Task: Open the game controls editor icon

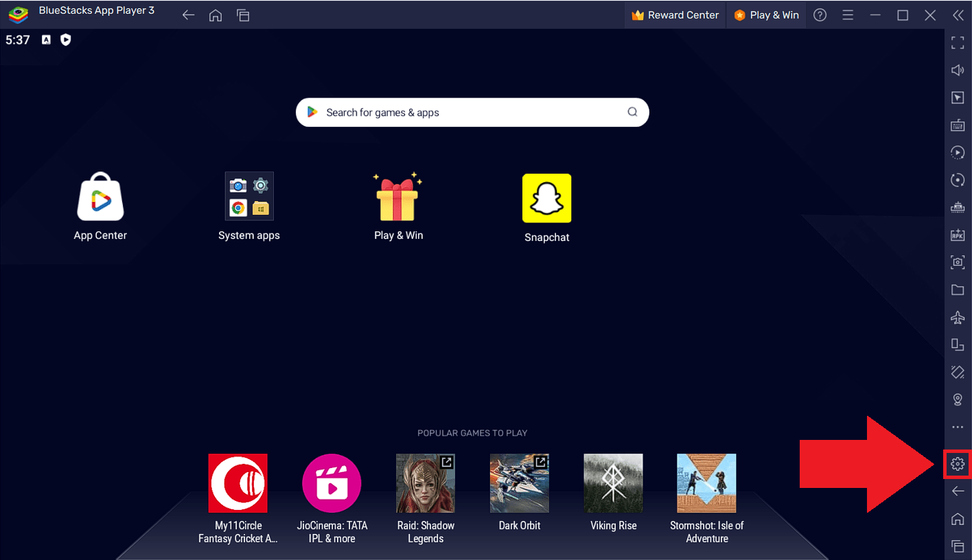Action: tap(958, 97)
